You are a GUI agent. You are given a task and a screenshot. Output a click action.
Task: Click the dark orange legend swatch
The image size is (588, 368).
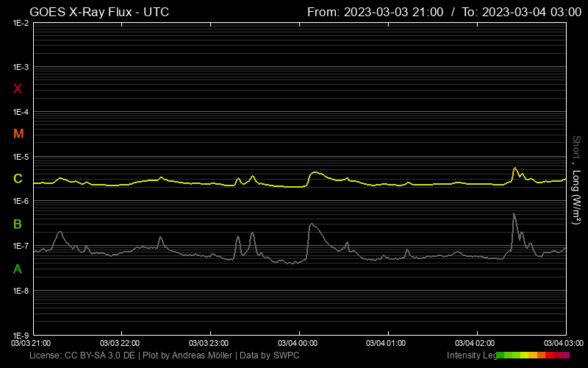[x=541, y=355]
